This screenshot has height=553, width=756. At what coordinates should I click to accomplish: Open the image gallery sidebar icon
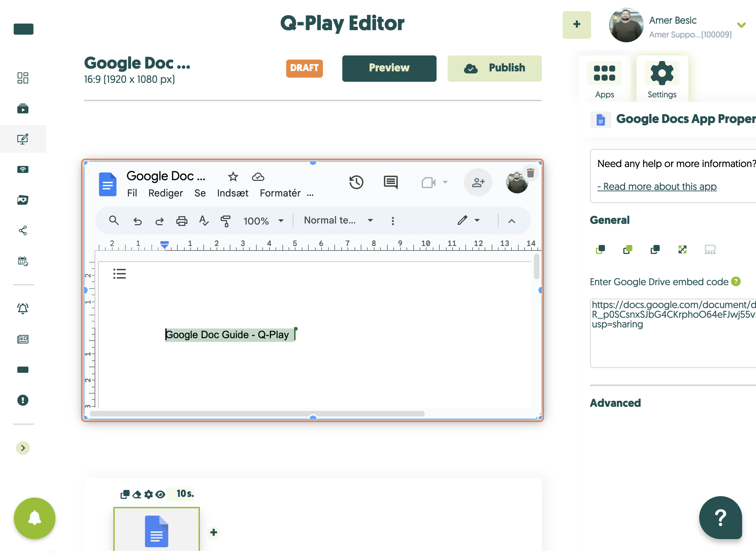click(23, 200)
